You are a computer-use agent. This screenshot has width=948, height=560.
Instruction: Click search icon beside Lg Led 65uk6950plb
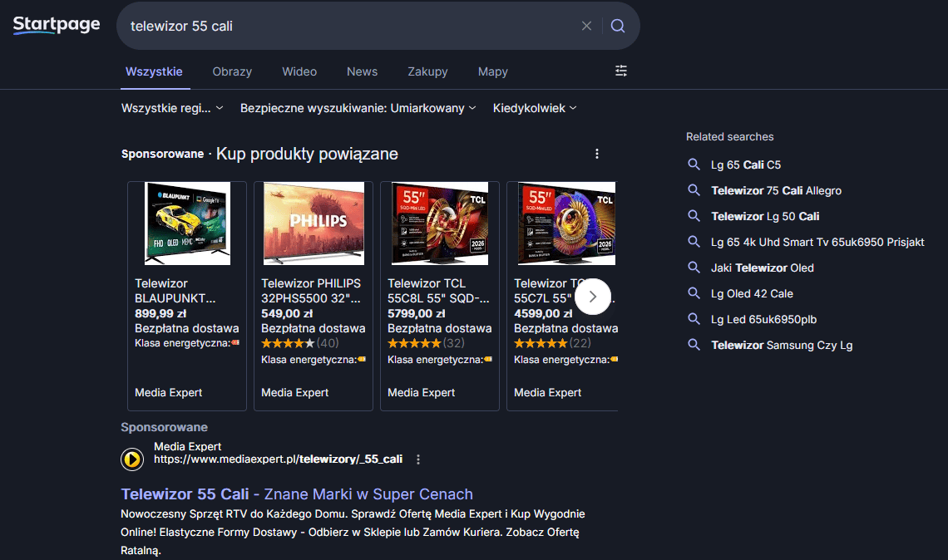(x=694, y=319)
